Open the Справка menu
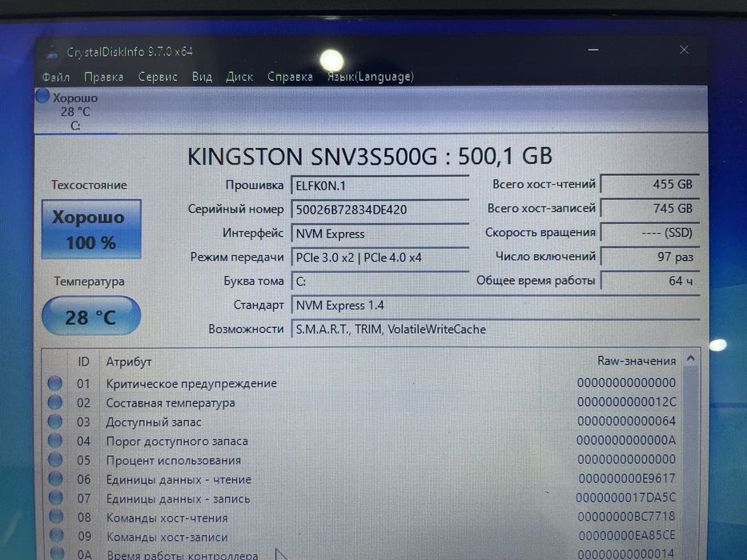Image resolution: width=747 pixels, height=560 pixels. tap(290, 77)
